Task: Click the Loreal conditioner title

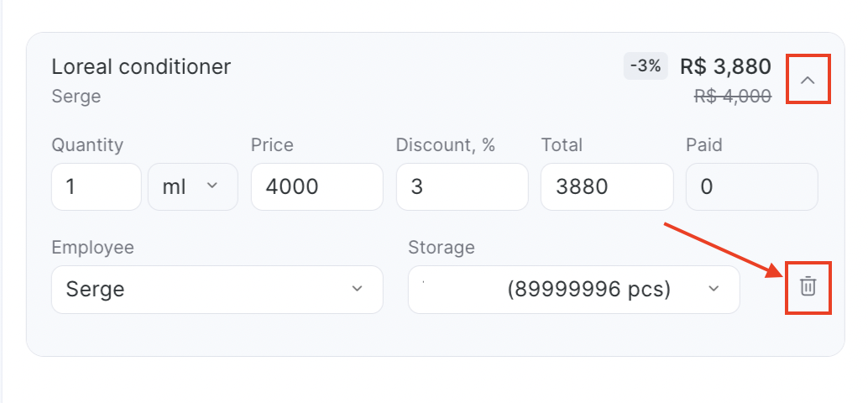Action: (141, 67)
